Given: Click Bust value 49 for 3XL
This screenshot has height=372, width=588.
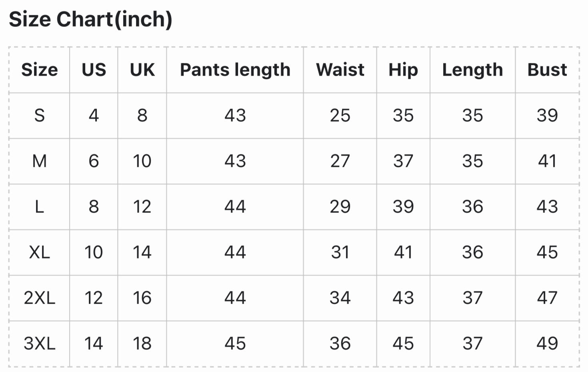Looking at the screenshot, I should point(547,344).
